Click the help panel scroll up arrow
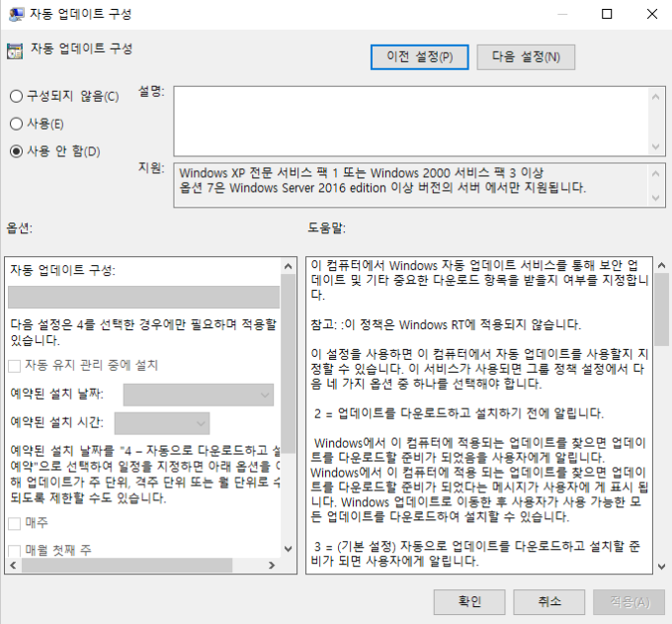This screenshot has width=672, height=624. click(x=662, y=266)
